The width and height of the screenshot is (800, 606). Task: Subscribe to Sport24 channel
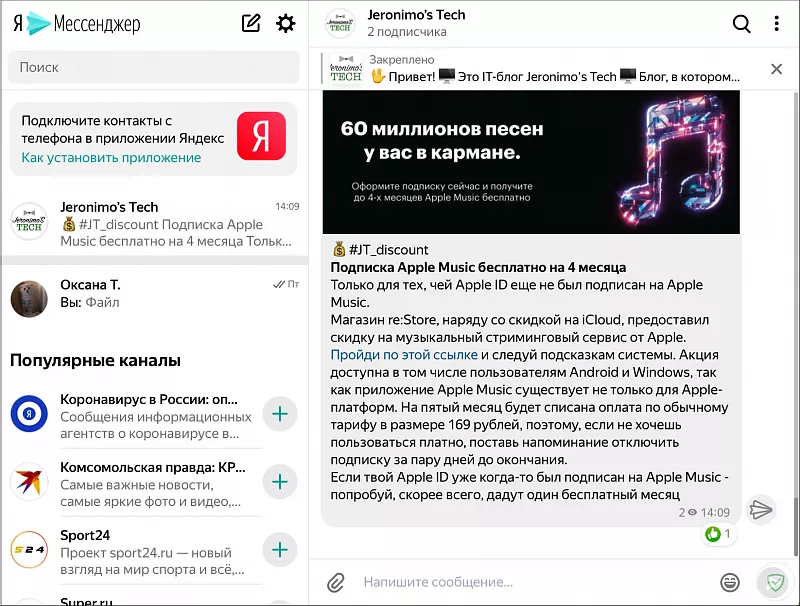point(280,550)
